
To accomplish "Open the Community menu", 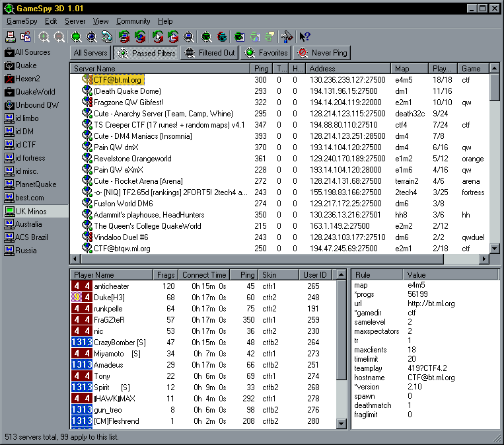I will (x=133, y=21).
